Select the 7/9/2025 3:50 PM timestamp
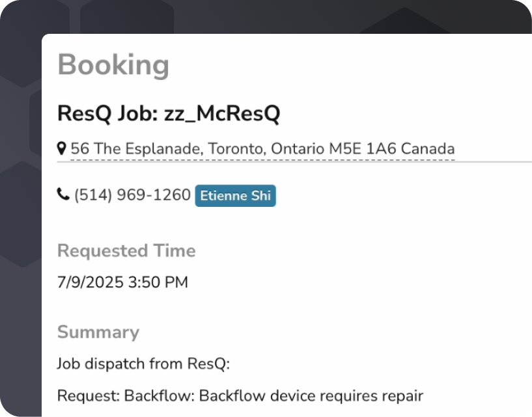 [122, 282]
